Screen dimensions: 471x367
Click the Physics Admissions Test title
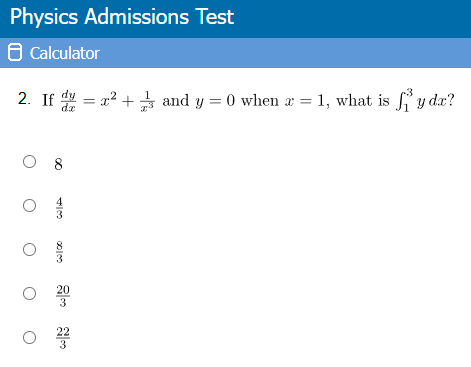[122, 17]
